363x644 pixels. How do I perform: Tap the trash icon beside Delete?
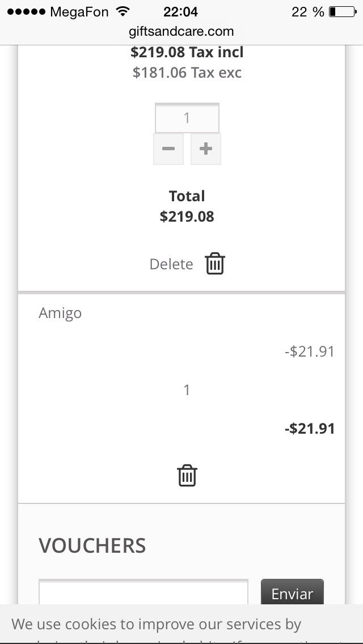click(x=215, y=264)
